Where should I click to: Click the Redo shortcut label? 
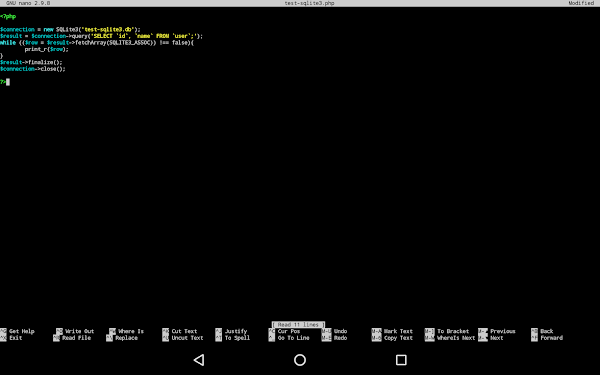tap(340, 338)
